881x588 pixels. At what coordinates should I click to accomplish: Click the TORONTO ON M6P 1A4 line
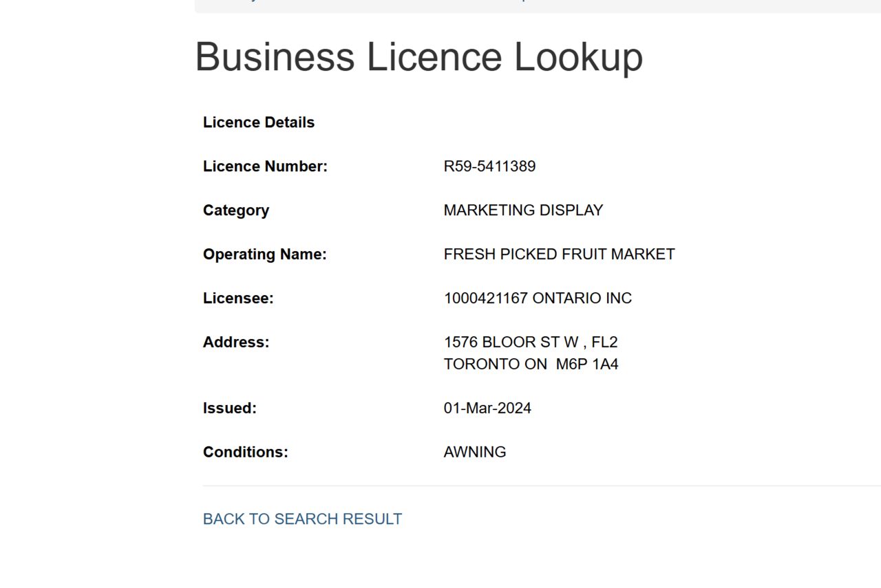pos(531,364)
